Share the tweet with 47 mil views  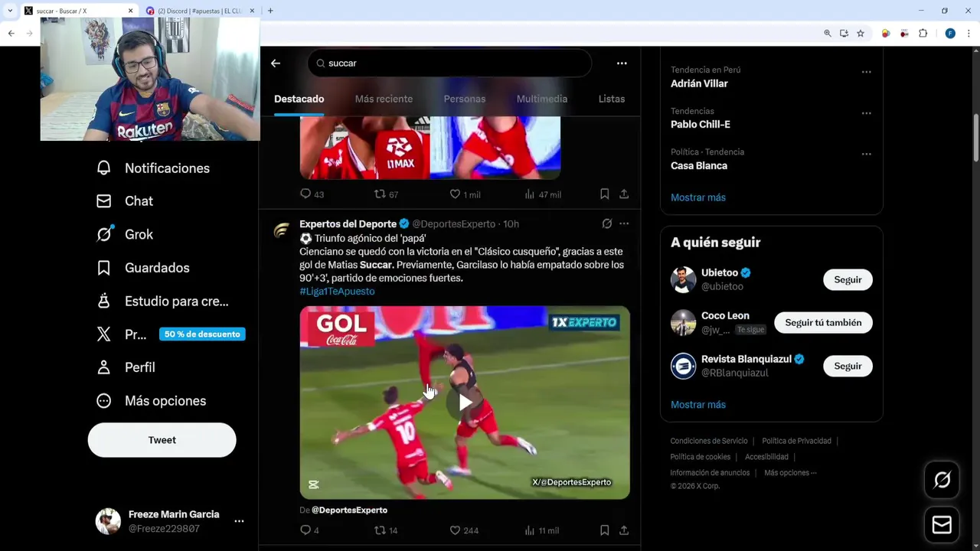pos(624,194)
